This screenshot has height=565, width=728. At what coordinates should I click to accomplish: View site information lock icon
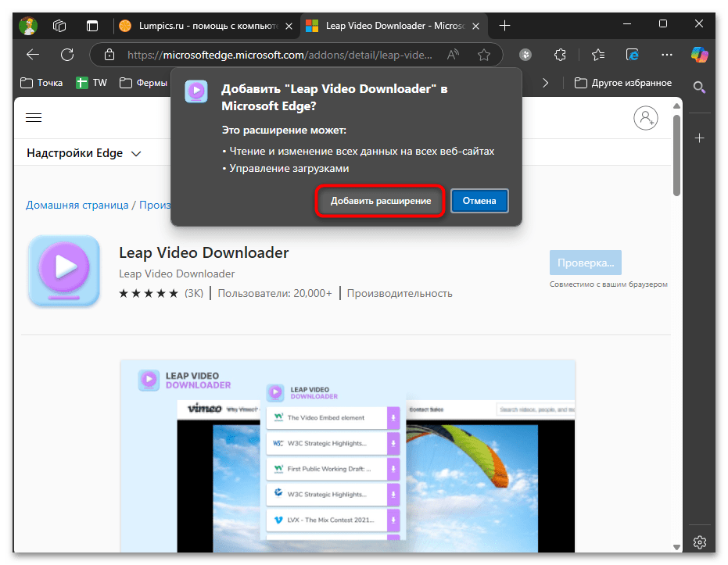(109, 55)
